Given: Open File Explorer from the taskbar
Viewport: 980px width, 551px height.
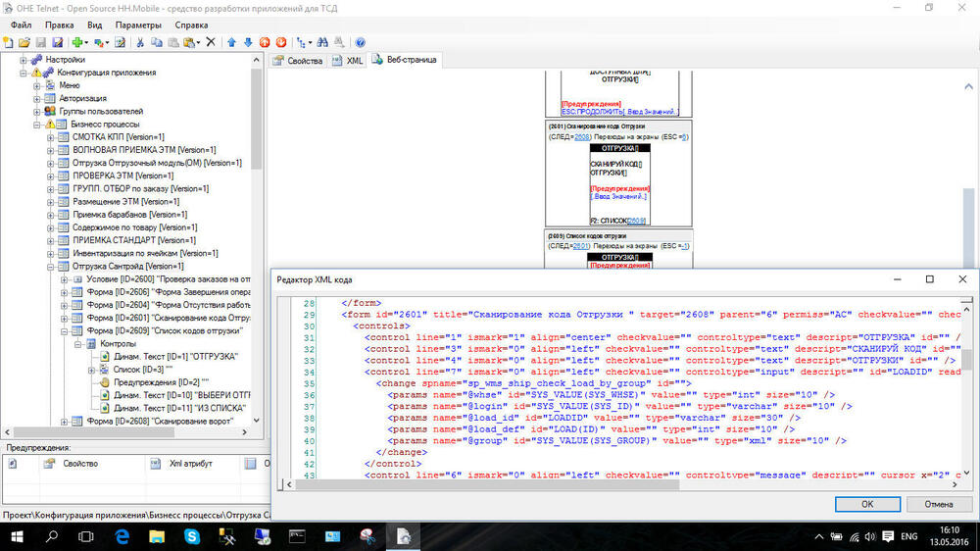Looking at the screenshot, I should [x=157, y=536].
